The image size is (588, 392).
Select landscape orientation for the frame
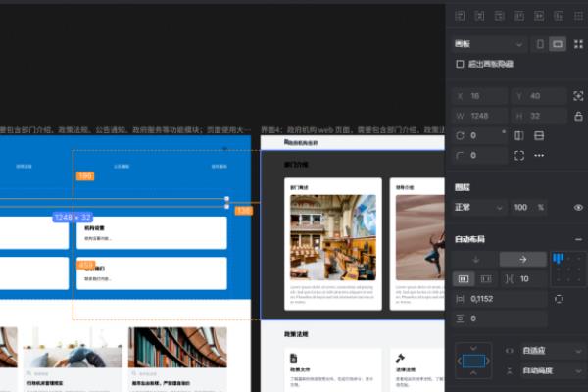tap(558, 44)
